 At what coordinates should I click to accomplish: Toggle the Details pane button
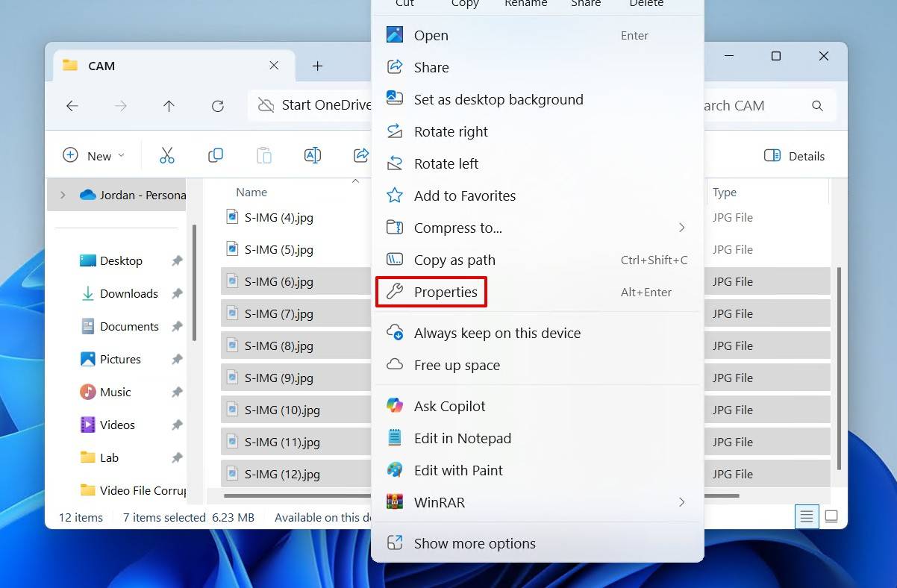tap(795, 156)
